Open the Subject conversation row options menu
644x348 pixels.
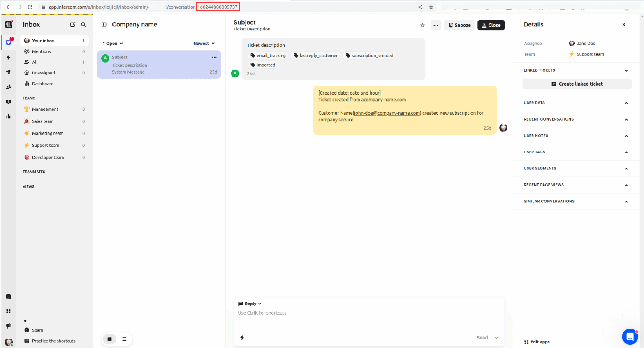pos(214,57)
